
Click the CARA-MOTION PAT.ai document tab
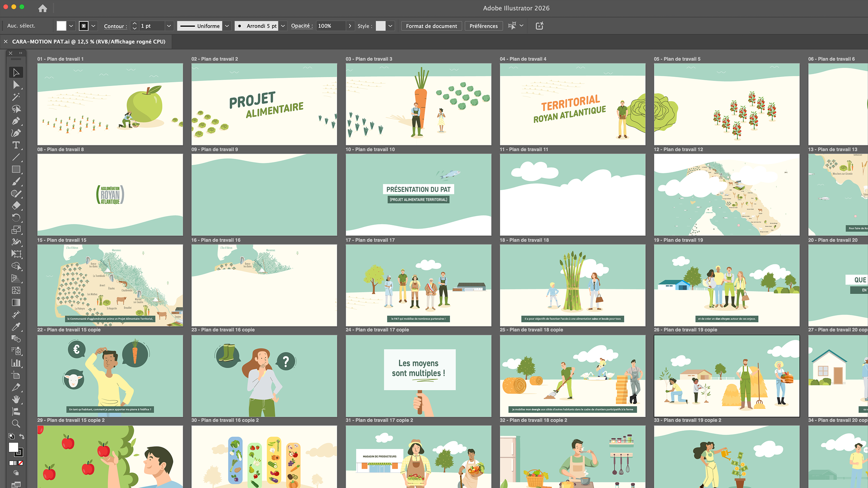tap(88, 42)
